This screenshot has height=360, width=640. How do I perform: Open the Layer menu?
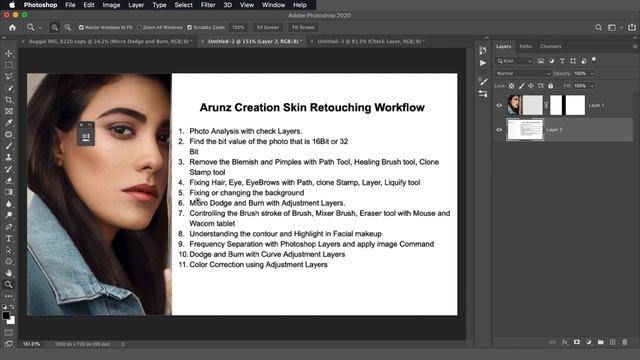[136, 5]
